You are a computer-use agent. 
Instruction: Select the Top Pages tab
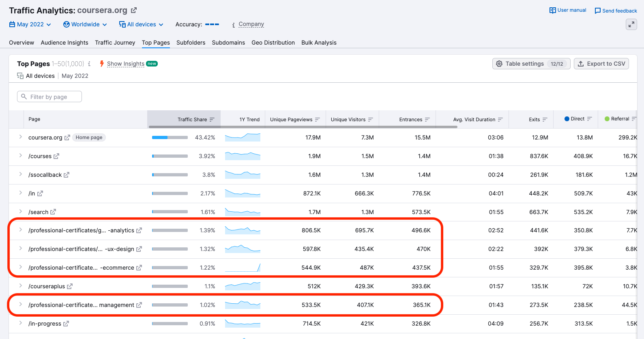click(x=156, y=43)
